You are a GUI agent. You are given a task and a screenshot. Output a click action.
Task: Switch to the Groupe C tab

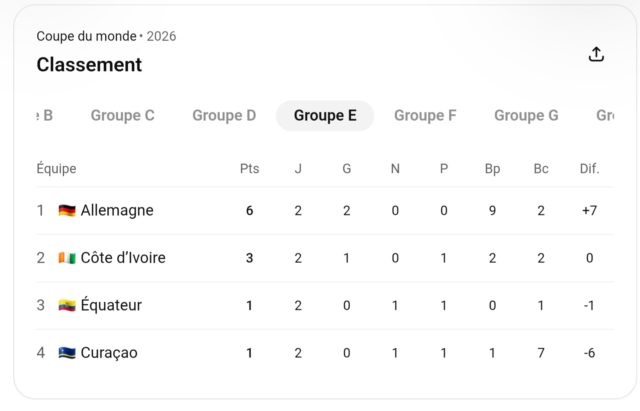(122, 116)
